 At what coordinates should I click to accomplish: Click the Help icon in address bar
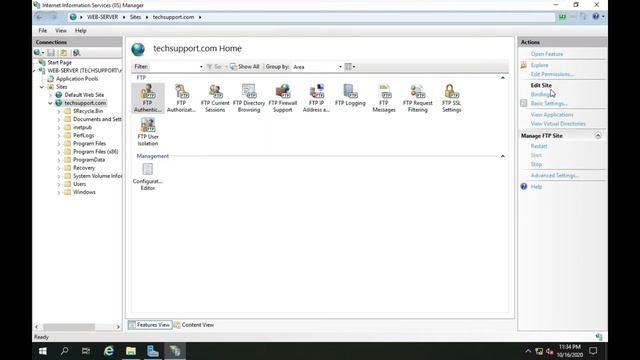596,17
